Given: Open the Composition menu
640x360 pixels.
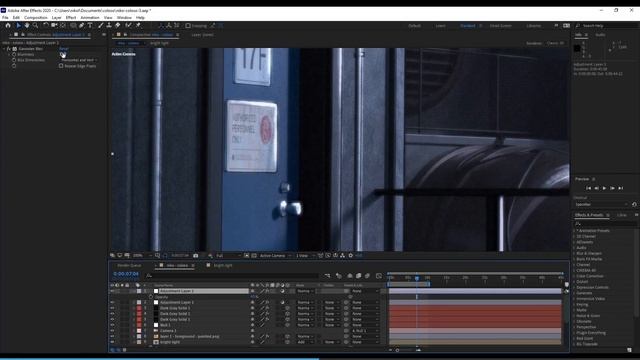Looking at the screenshot, I should point(36,18).
